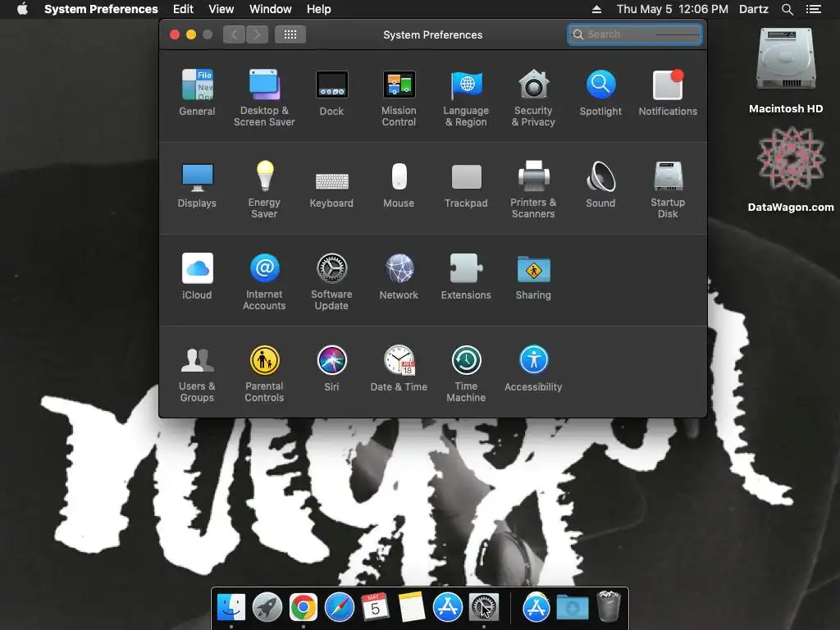
Task: Open Accessibility preferences
Action: point(533,368)
